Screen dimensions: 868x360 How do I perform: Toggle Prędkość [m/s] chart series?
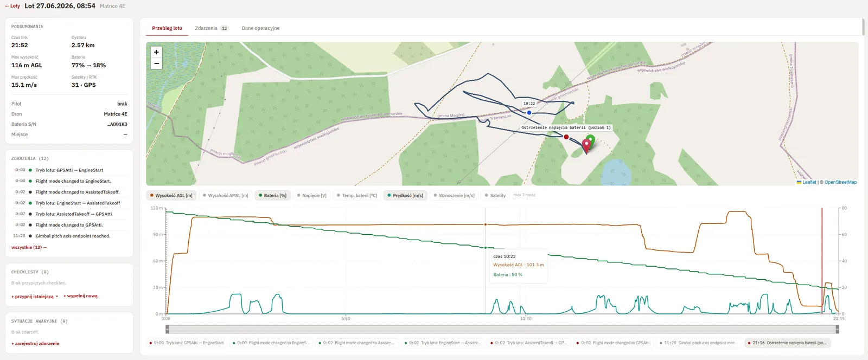coord(405,195)
